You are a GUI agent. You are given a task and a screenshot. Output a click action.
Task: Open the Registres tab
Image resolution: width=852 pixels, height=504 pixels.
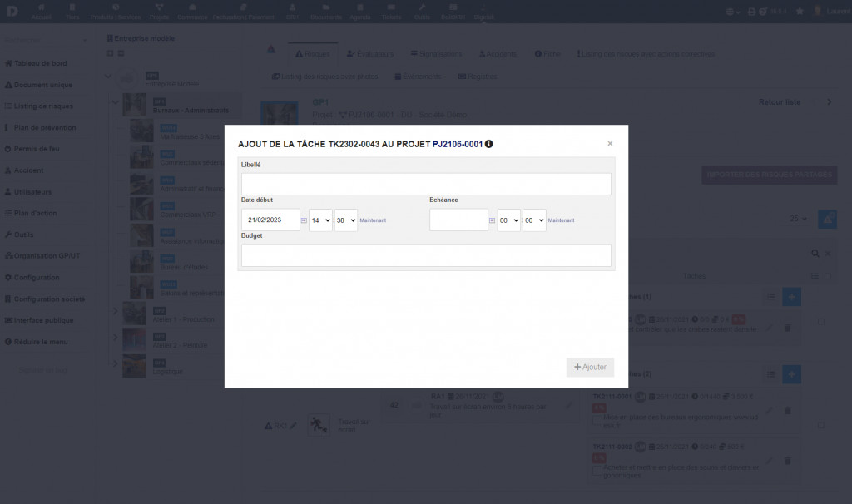(478, 77)
